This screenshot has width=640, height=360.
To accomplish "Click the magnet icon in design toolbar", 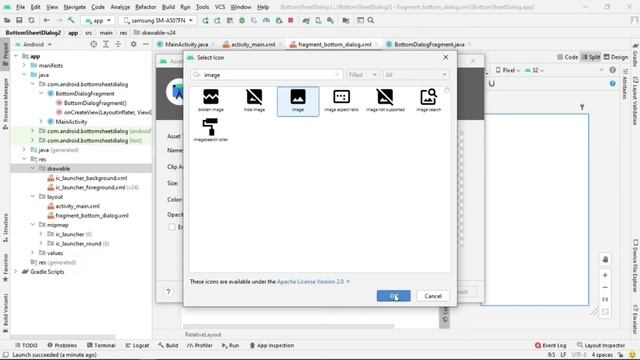I will [x=491, y=83].
